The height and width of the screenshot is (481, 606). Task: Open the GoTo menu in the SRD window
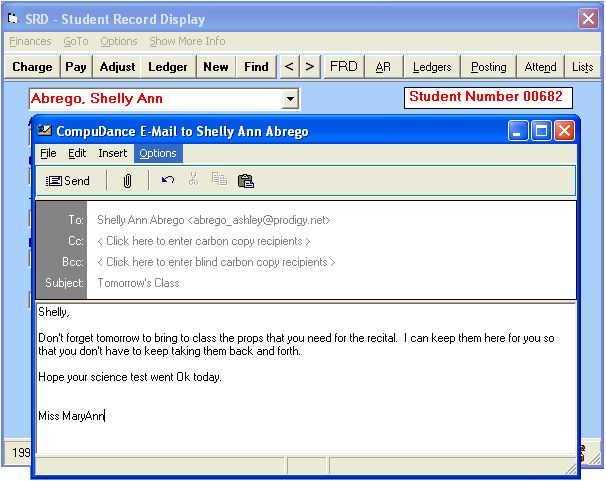click(x=76, y=41)
